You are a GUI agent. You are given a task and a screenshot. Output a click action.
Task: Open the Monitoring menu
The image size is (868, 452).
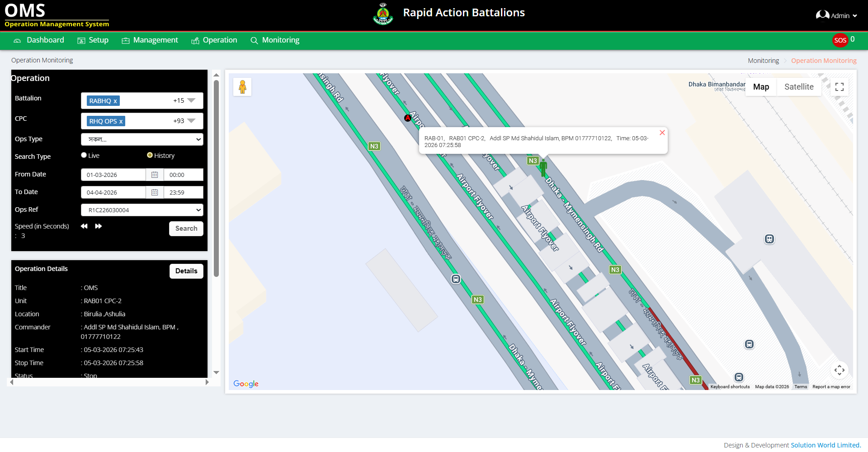pyautogui.click(x=275, y=40)
